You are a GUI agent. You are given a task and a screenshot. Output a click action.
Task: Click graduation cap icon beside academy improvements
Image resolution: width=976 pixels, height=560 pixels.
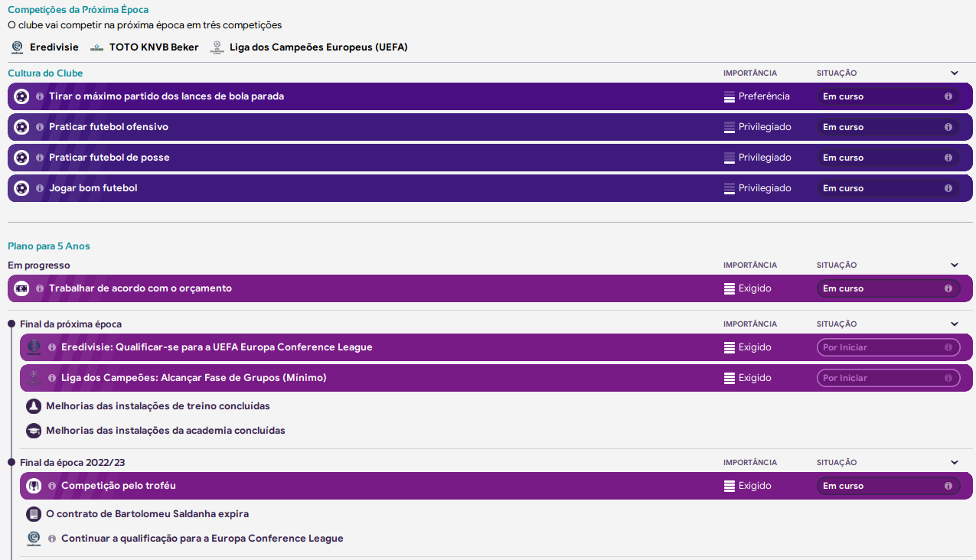click(x=34, y=431)
